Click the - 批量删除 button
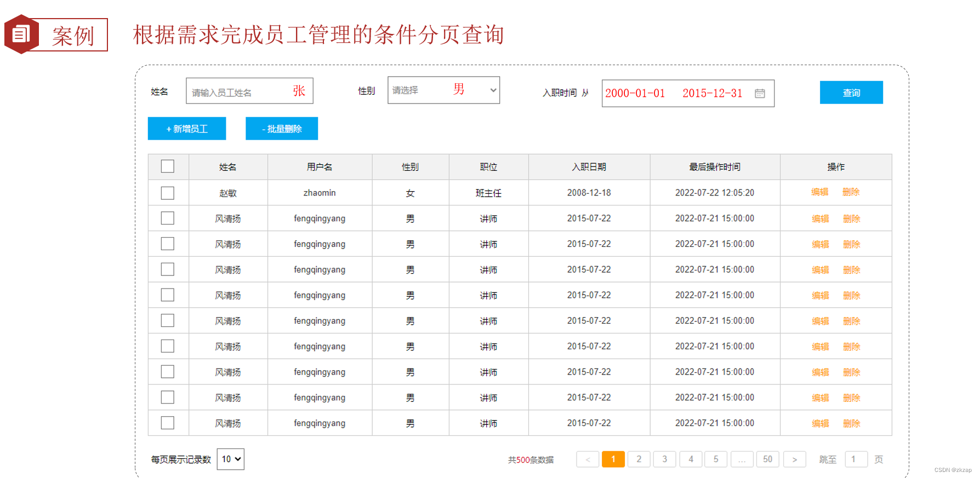Screen dimensions: 980x478 (282, 129)
